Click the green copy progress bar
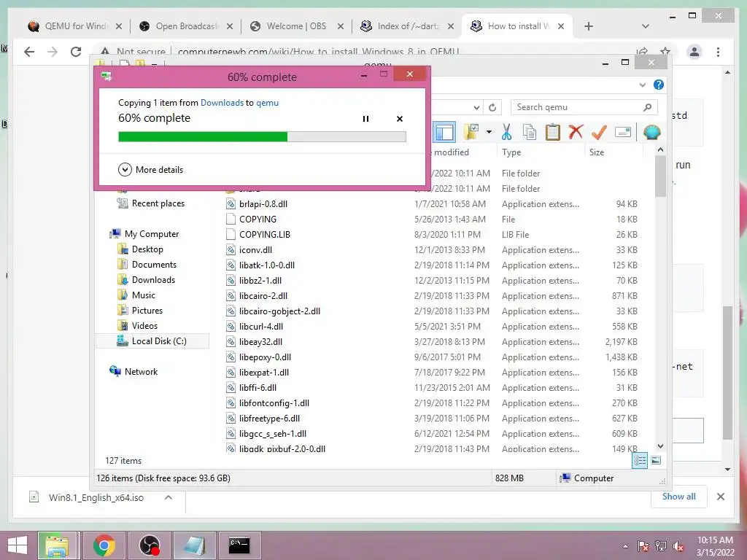 pyautogui.click(x=262, y=137)
